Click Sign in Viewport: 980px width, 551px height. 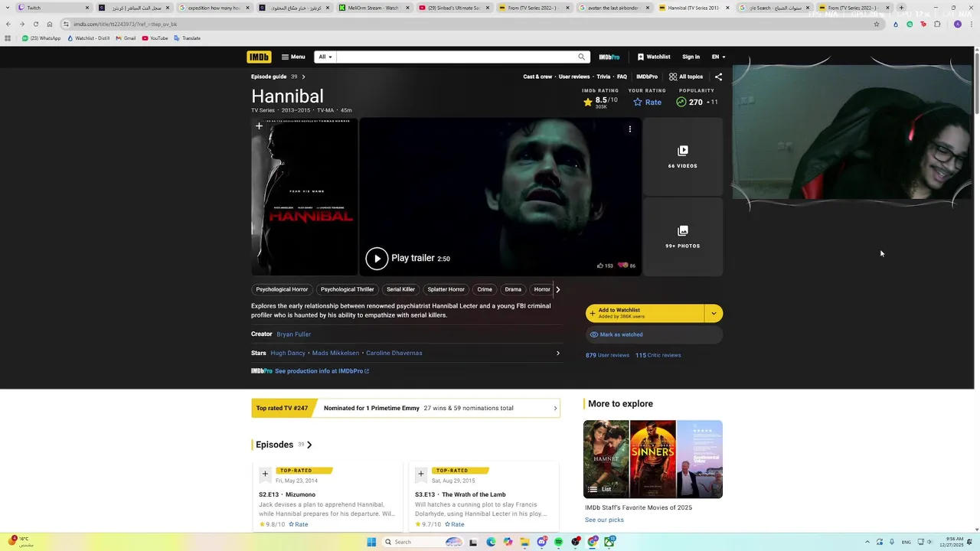pos(691,57)
